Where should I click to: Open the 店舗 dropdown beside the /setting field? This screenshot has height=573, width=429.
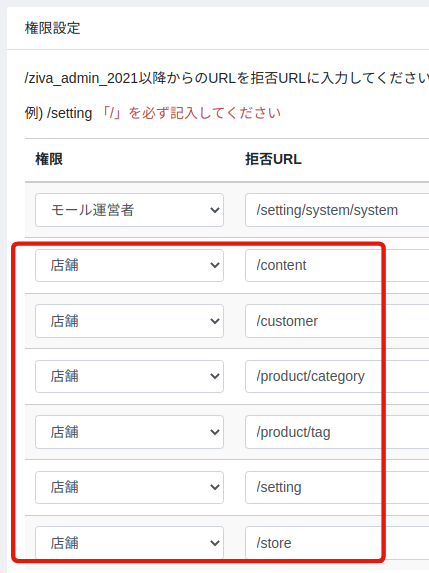click(129, 487)
